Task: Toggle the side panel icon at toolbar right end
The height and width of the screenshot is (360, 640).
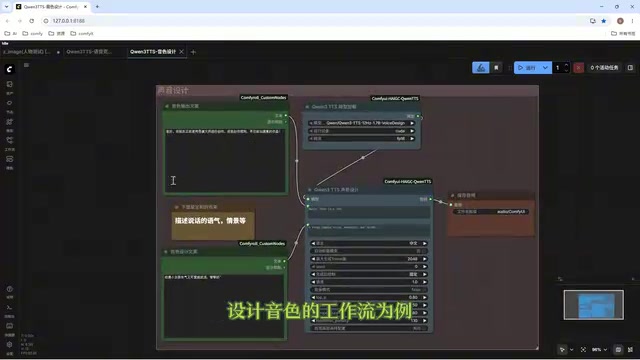Action: point(630,68)
